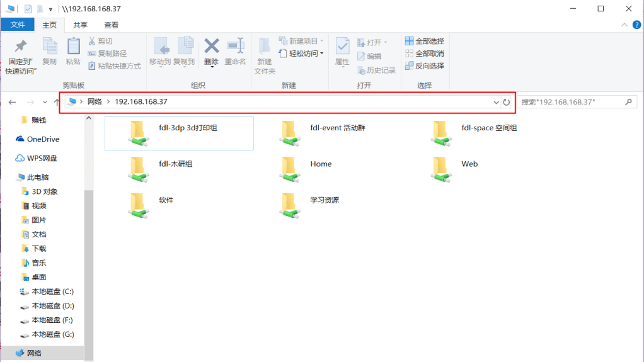Expand the address bar history dropdown
This screenshot has height=362, width=644.
(496, 102)
